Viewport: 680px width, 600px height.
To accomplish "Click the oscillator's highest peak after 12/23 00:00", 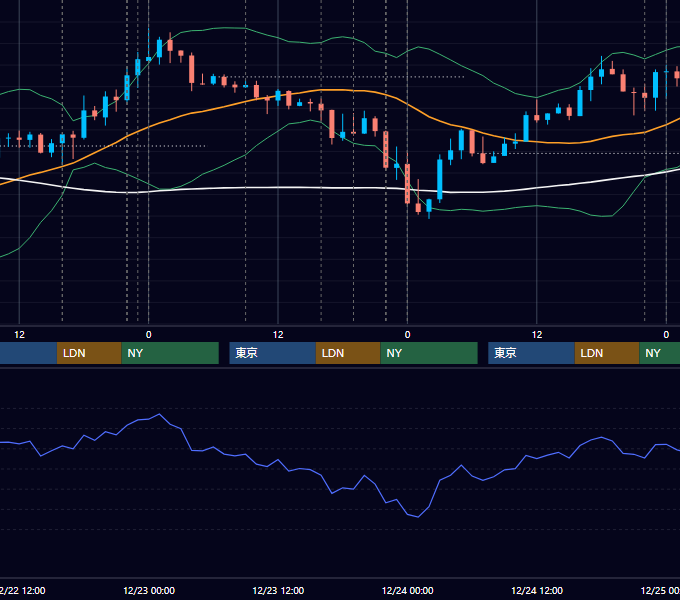I will pos(160,414).
